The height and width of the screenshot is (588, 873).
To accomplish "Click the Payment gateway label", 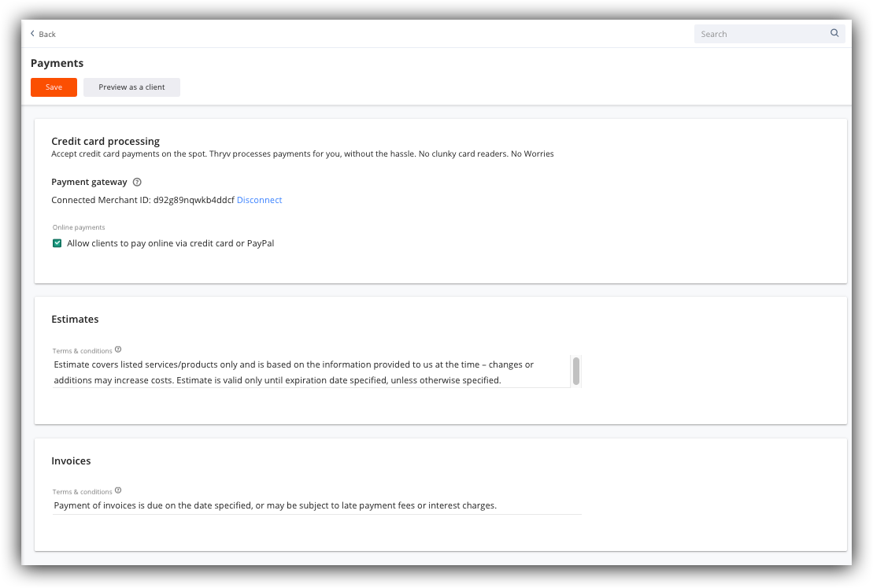I will pyautogui.click(x=89, y=182).
